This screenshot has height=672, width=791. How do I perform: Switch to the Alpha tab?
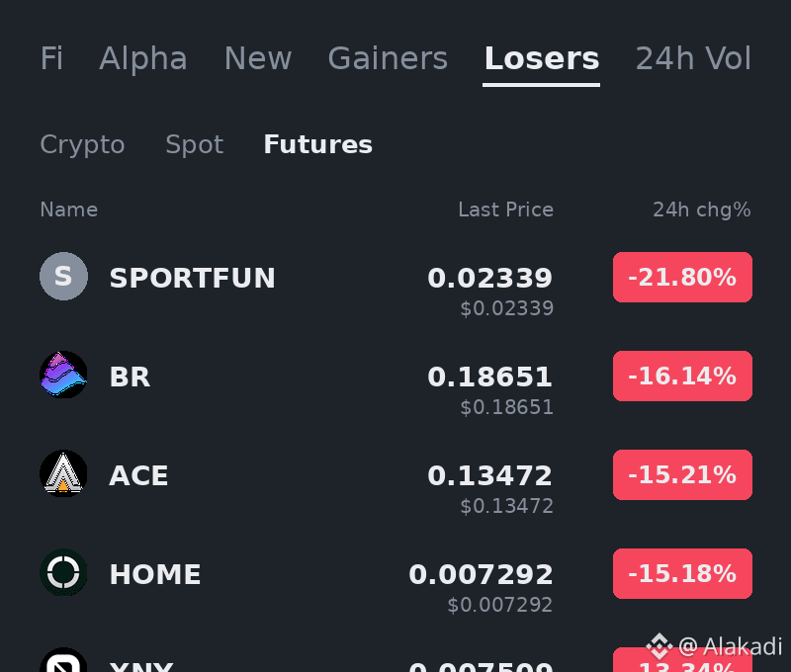point(143,58)
